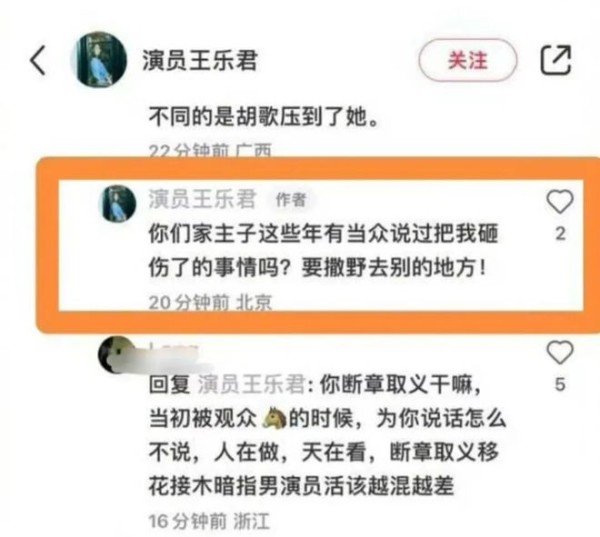Tap the header username 演员王乐君
The width and height of the screenshot is (600, 537).
199,60
